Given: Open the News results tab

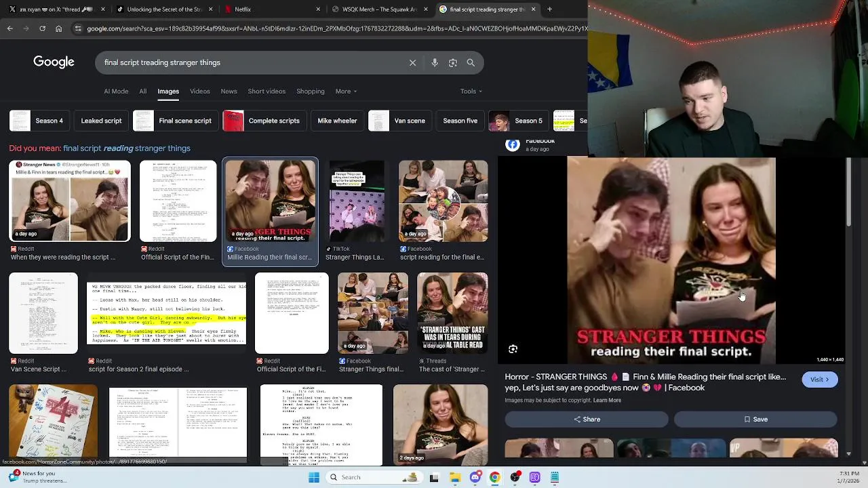Looking at the screenshot, I should (229, 91).
